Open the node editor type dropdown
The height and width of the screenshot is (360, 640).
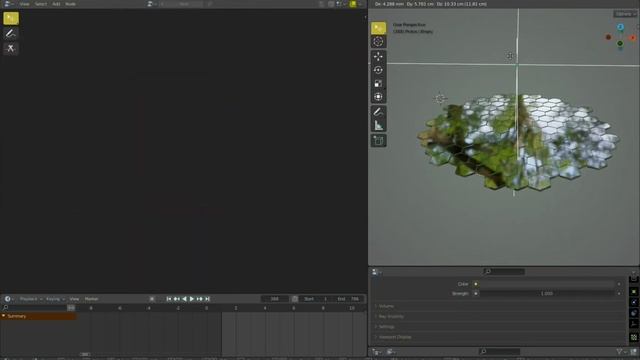8,4
